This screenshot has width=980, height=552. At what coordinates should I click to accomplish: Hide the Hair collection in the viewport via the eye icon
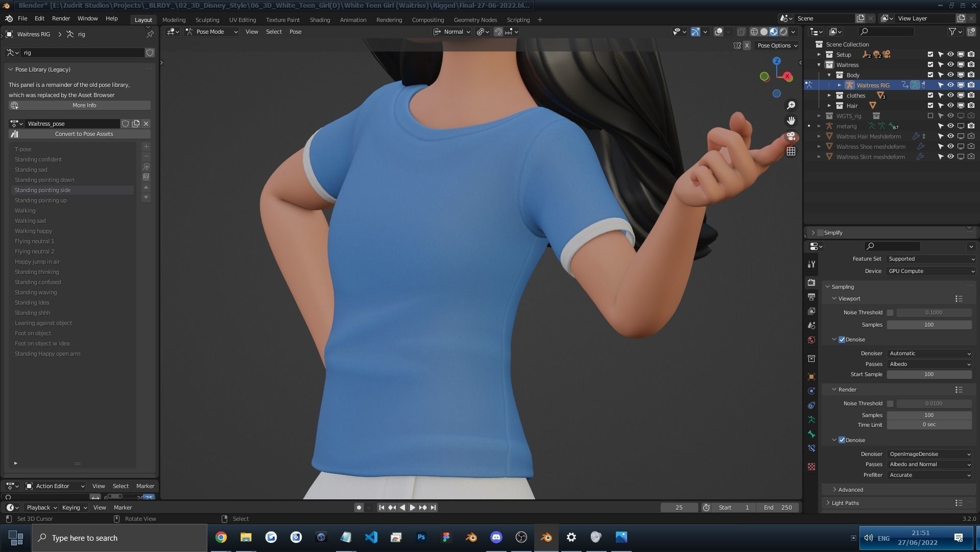[x=950, y=106]
